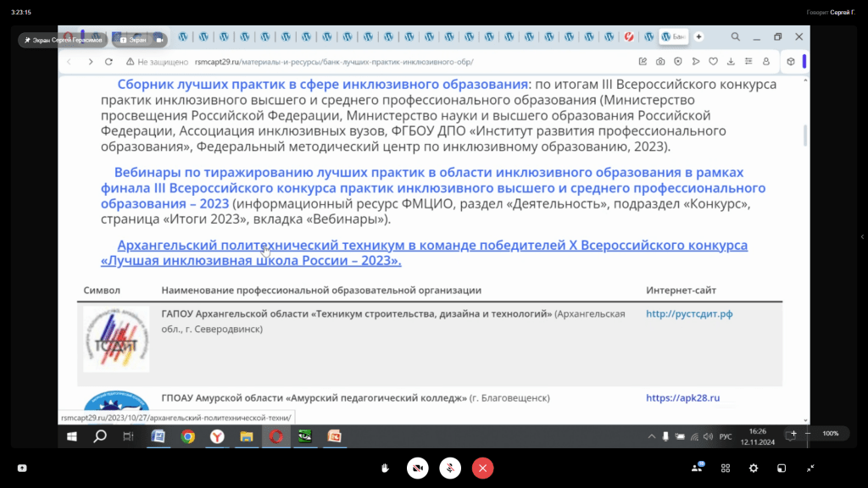Open conference settings gear
The image size is (868, 488).
[x=754, y=468]
